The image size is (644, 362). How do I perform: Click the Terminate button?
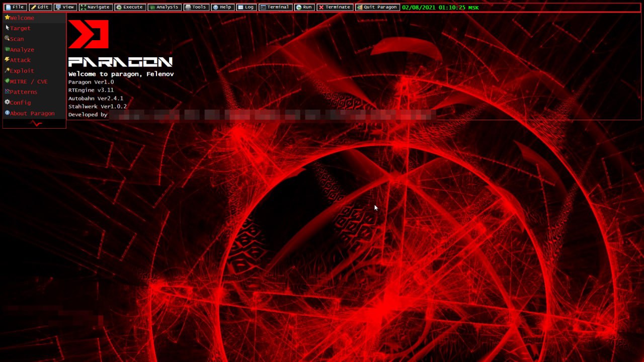(x=335, y=8)
